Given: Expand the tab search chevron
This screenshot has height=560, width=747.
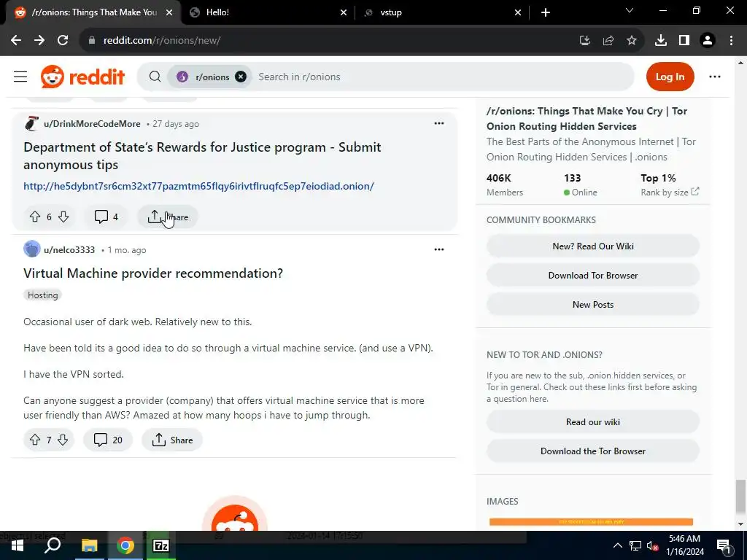Looking at the screenshot, I should coord(630,10).
